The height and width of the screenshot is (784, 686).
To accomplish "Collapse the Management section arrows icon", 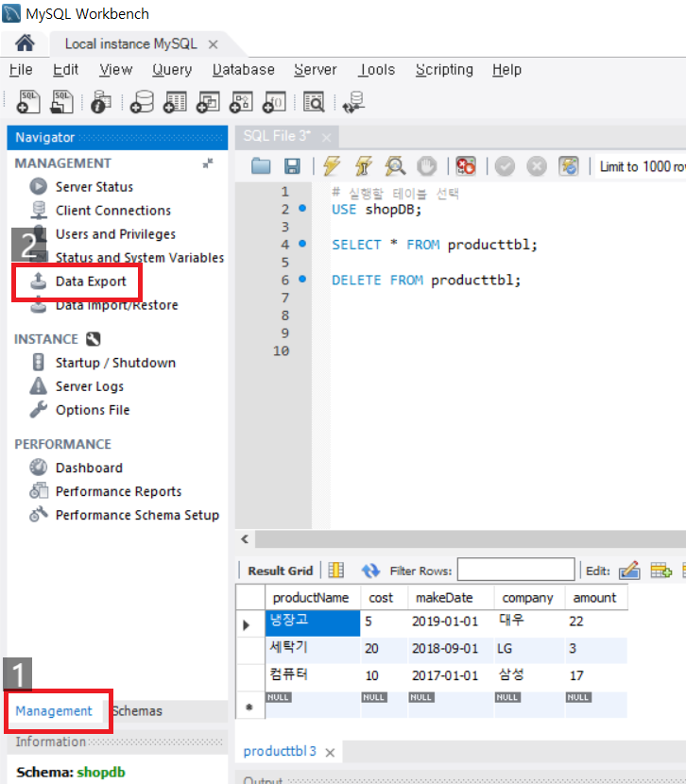I will 208,163.
